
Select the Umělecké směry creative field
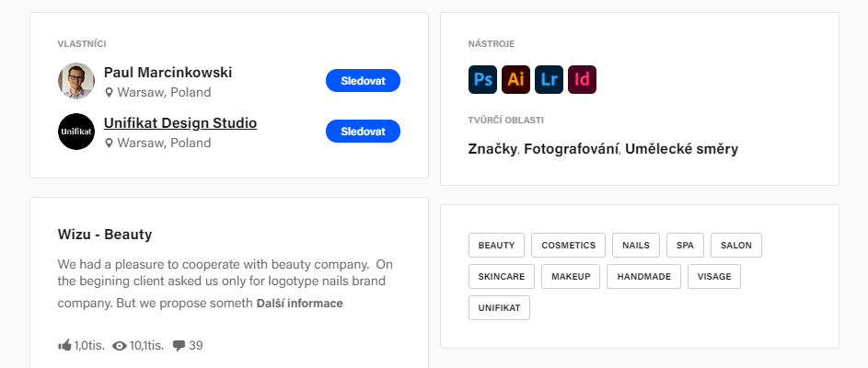pyautogui.click(x=681, y=149)
